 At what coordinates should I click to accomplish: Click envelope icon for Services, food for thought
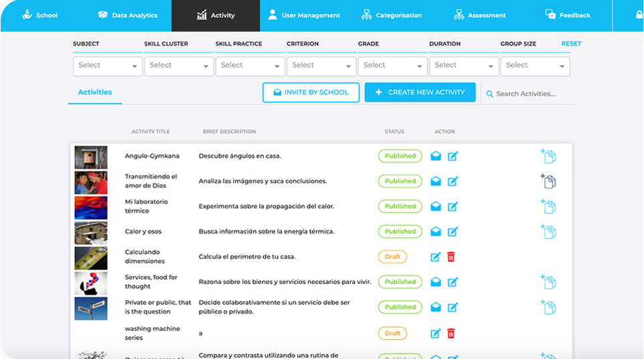click(x=436, y=282)
